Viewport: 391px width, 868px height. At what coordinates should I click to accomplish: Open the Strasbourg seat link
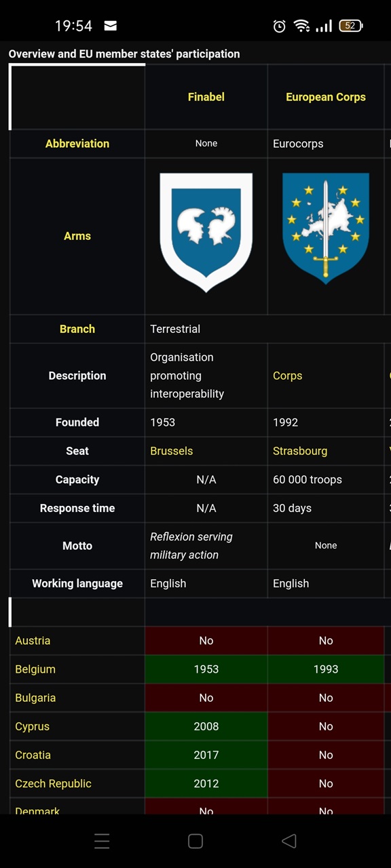coord(300,451)
